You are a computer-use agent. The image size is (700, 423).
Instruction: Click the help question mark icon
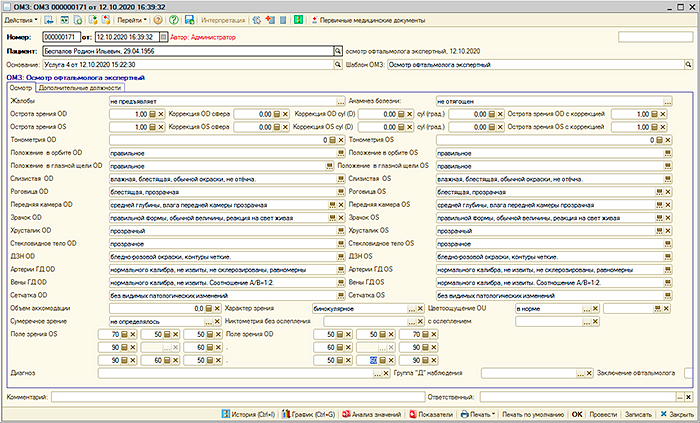click(x=160, y=20)
